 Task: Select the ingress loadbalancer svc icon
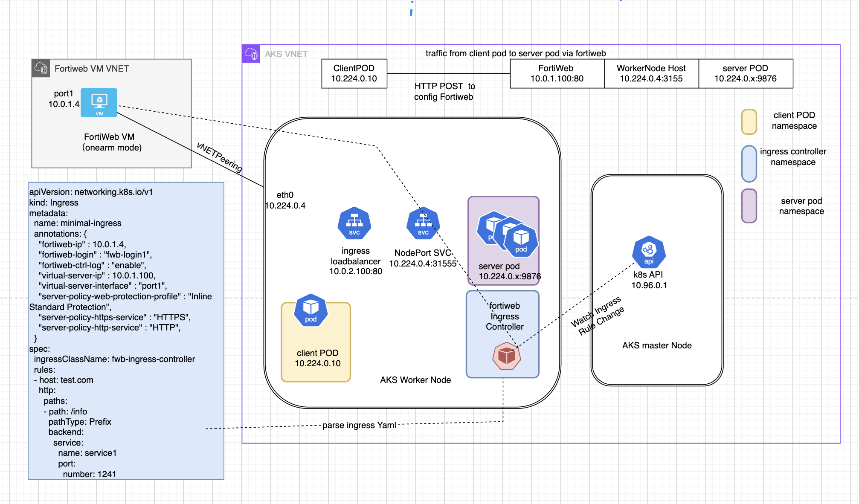pos(354,223)
